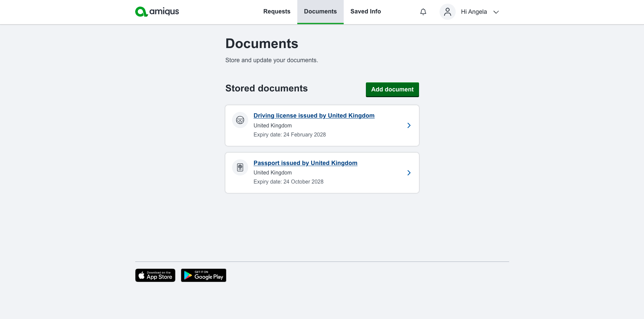Select the Documents tab
The height and width of the screenshot is (319, 644).
tap(320, 11)
